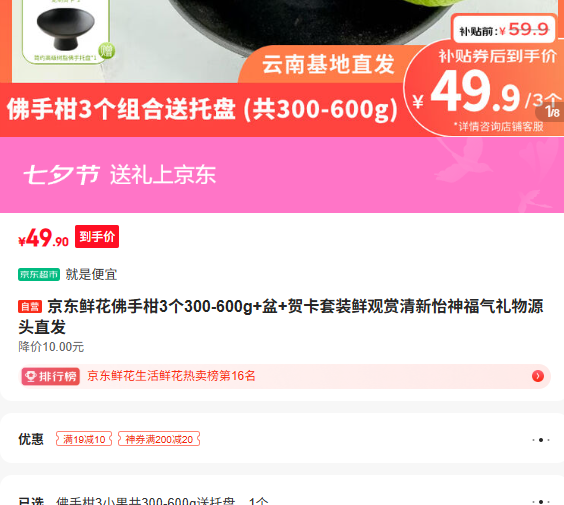This screenshot has height=505, width=564.
Task: Open 京东鲜花生活鲜花热卖榜第16名 ranking row
Action: tap(284, 377)
